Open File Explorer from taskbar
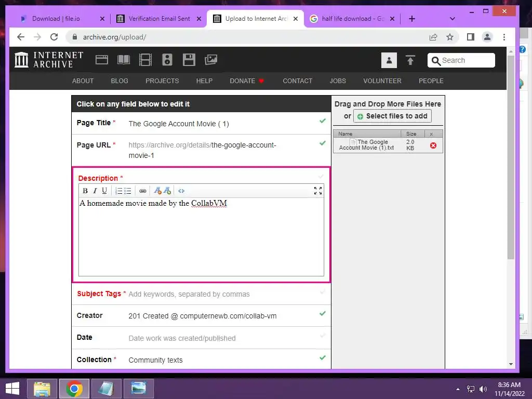The height and width of the screenshot is (399, 532). (42, 389)
